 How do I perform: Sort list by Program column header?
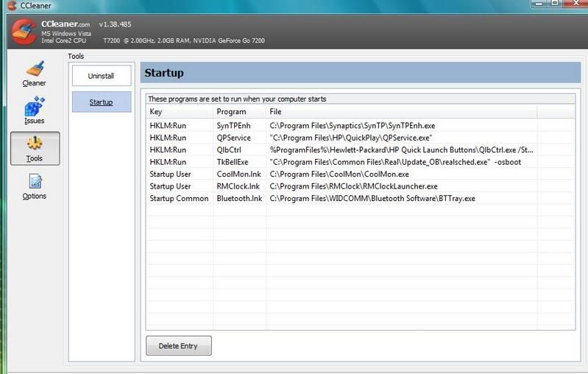coord(240,112)
